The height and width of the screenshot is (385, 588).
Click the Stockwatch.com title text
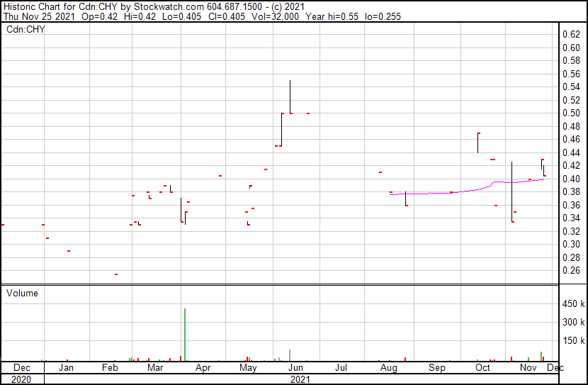click(x=169, y=7)
